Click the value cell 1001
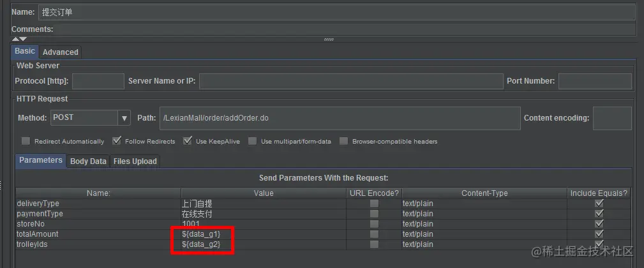 click(264, 224)
